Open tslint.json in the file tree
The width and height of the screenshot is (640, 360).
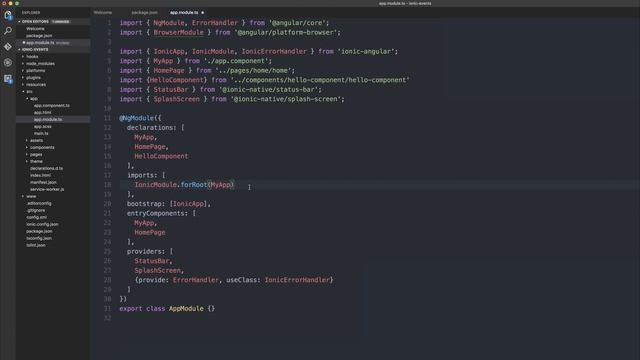click(36, 245)
